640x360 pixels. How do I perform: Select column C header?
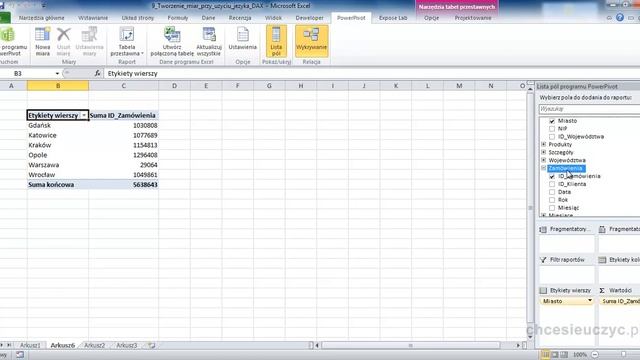point(123,86)
